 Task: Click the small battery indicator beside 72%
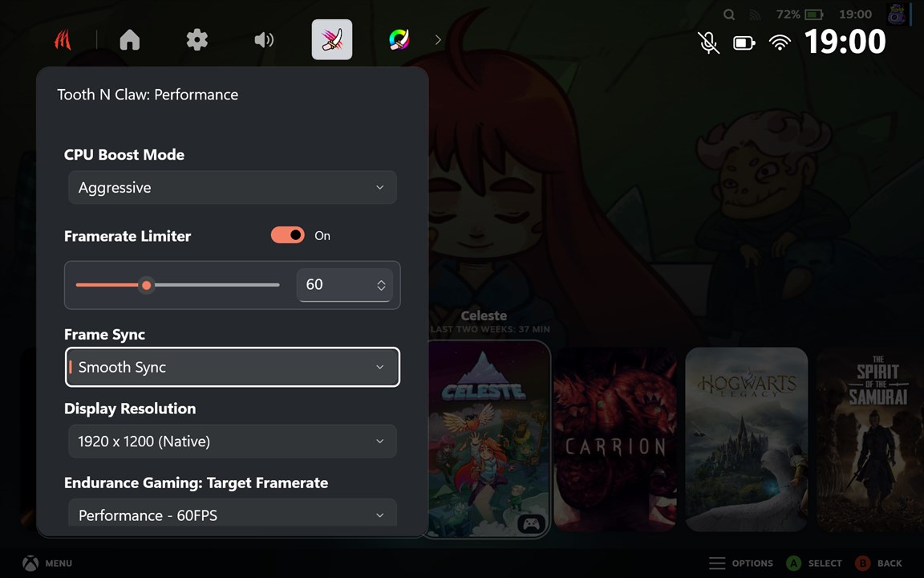pos(813,14)
